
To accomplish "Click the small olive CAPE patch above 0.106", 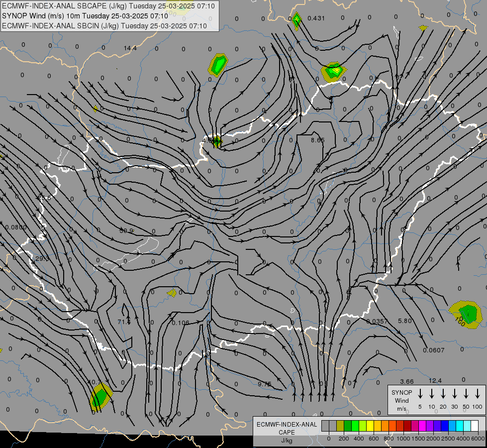I will (x=172, y=293).
